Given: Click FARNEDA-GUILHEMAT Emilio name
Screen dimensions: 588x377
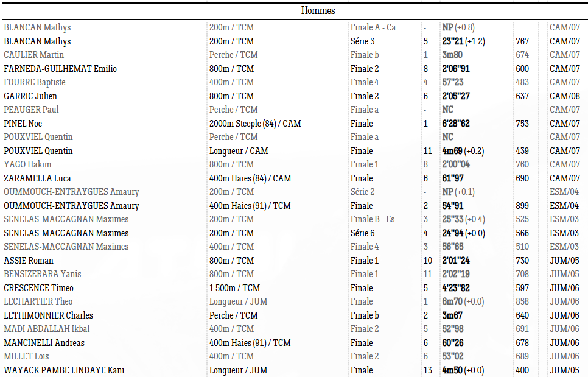Looking at the screenshot, I should [x=60, y=69].
